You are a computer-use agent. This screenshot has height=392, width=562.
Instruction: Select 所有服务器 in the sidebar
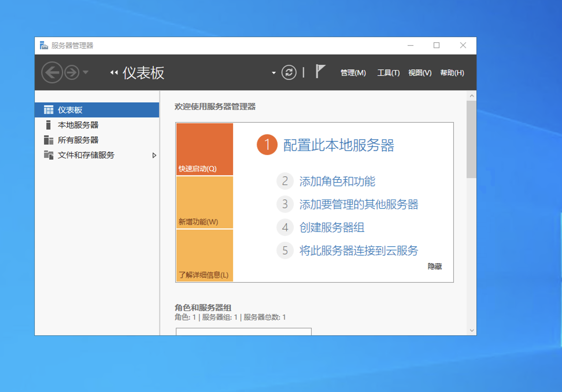[x=97, y=140]
